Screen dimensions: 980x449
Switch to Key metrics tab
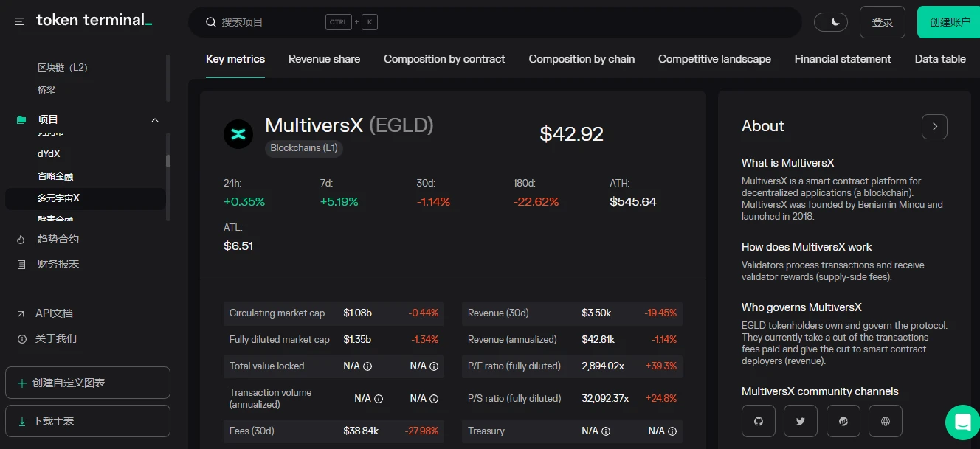click(235, 59)
